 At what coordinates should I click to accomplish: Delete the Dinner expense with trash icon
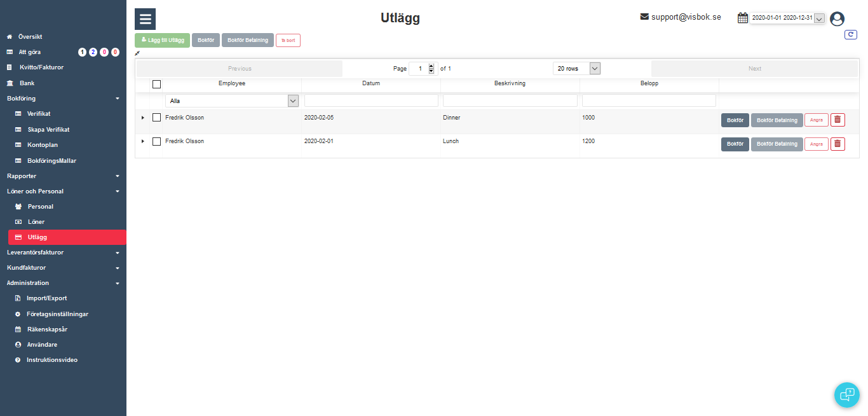tap(837, 120)
